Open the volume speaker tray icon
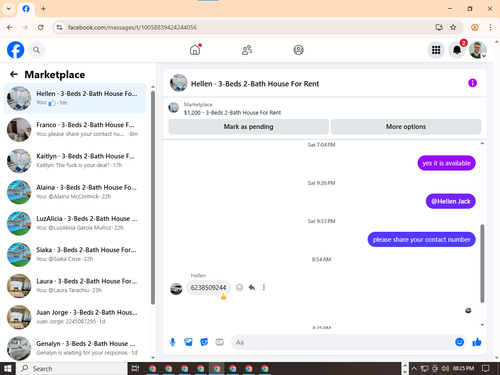 pyautogui.click(x=445, y=368)
